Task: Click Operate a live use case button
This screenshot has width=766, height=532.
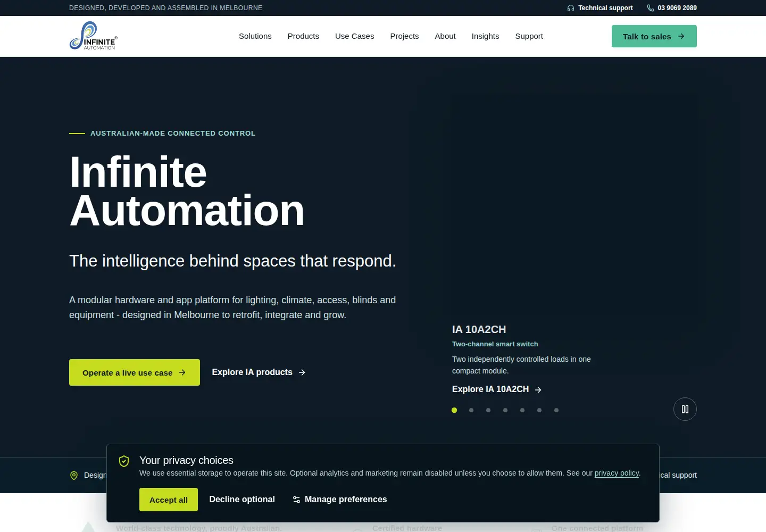Action: point(135,372)
